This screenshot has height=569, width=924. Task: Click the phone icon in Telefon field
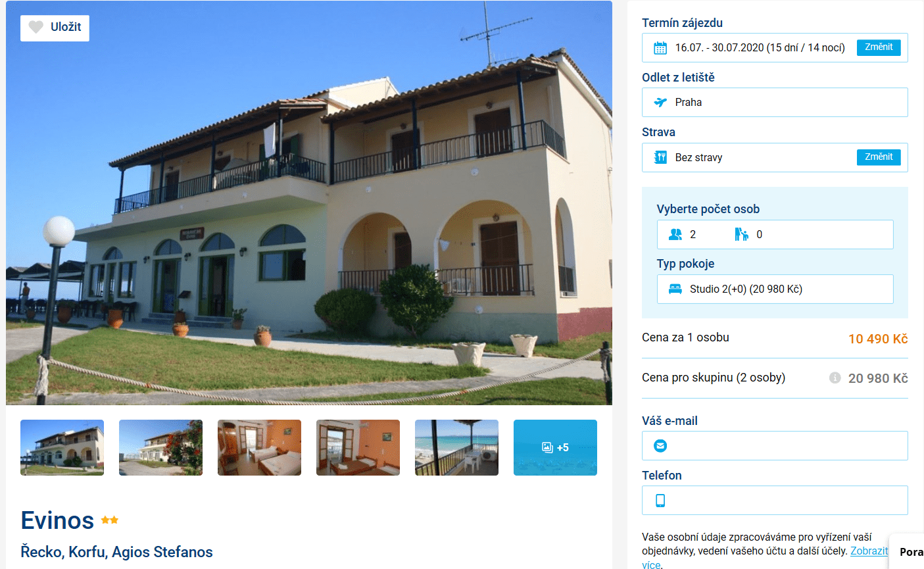click(660, 501)
